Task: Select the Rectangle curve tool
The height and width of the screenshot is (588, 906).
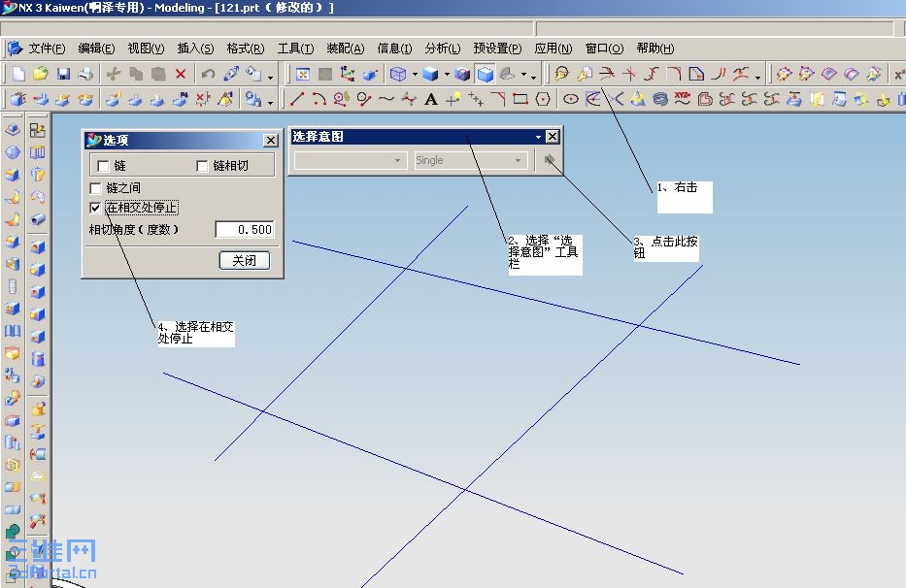Action: (520, 99)
